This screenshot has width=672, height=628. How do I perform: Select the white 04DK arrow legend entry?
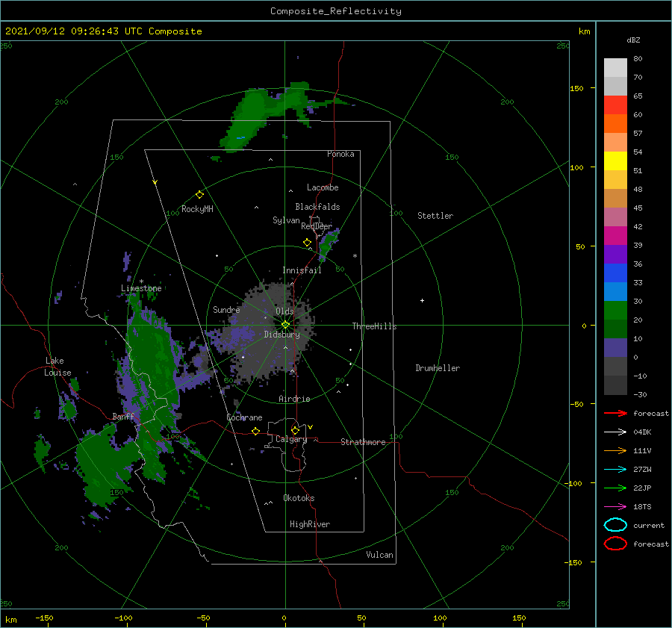615,432
